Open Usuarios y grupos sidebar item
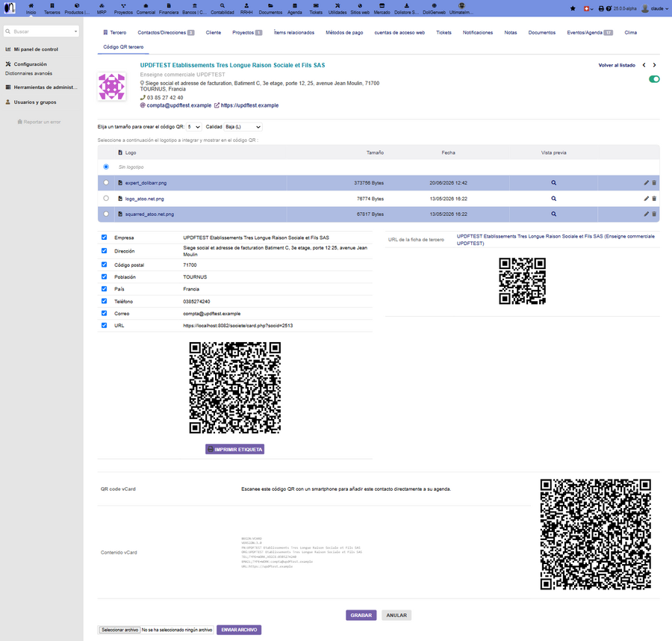 click(x=34, y=102)
